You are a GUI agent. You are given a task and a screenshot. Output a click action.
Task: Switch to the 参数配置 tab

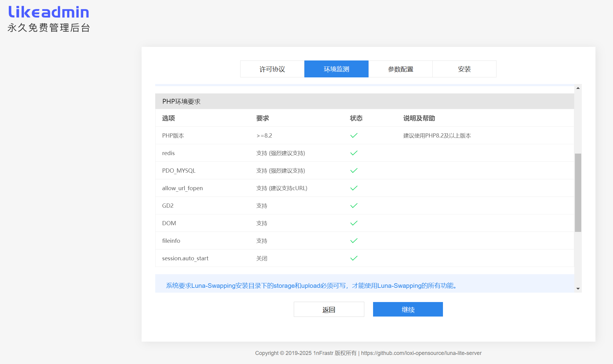pyautogui.click(x=400, y=69)
